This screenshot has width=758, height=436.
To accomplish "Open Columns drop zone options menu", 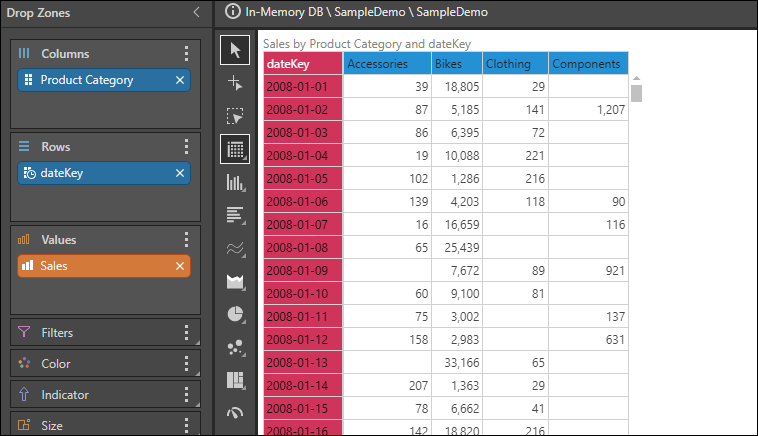I will pyautogui.click(x=186, y=54).
